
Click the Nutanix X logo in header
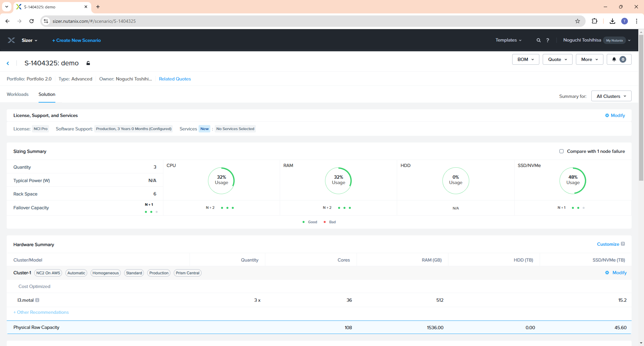(x=11, y=40)
